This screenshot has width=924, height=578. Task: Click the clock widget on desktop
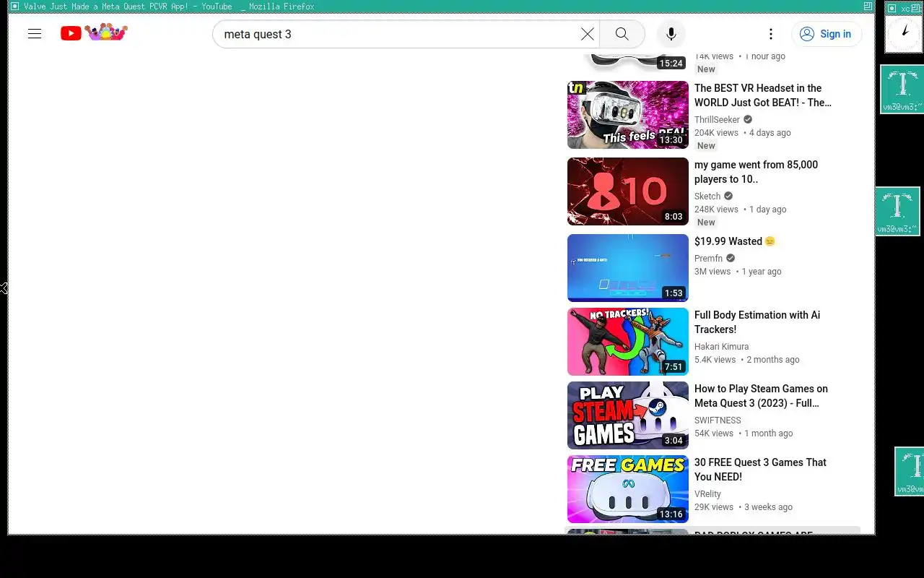904,33
